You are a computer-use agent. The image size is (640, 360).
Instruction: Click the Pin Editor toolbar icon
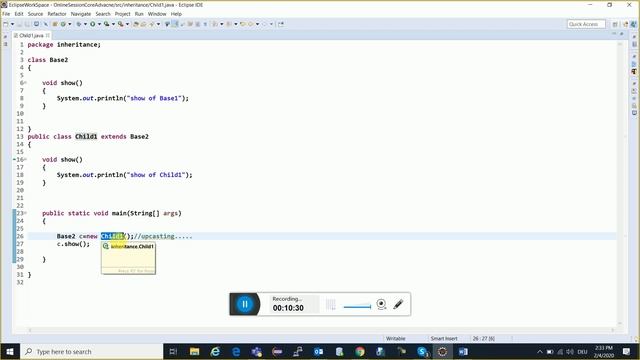[281, 24]
